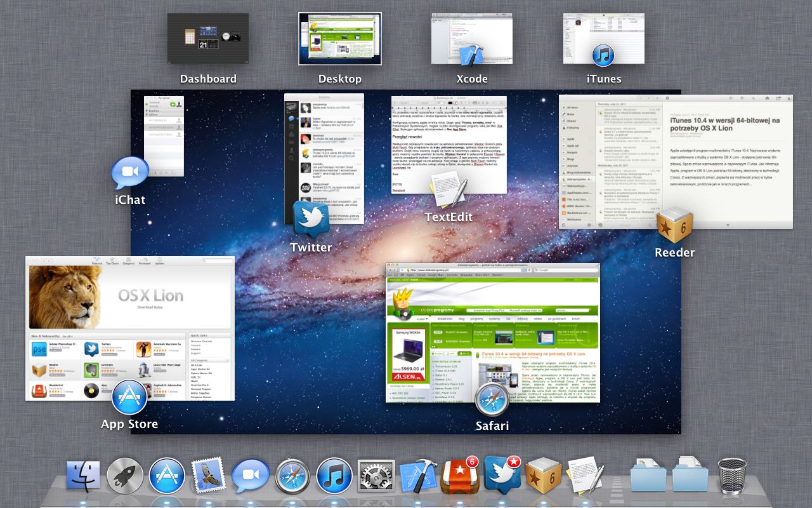Click Purchased tab in App Store window
This screenshot has width=812, height=508.
point(145,260)
